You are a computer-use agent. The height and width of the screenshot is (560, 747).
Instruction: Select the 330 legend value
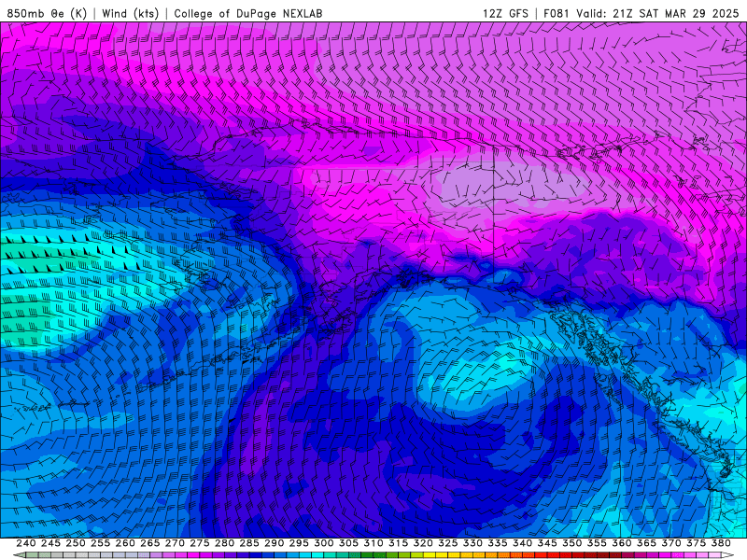(x=472, y=543)
